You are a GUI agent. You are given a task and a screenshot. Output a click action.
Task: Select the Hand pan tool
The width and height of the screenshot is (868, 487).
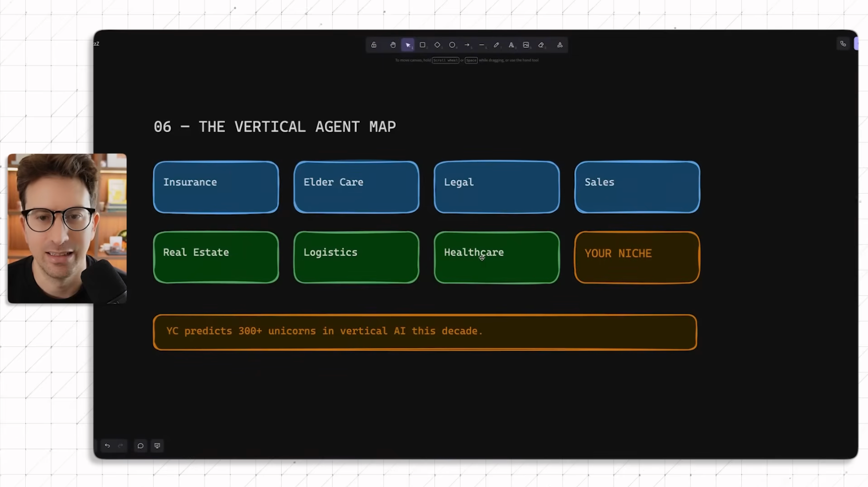pyautogui.click(x=393, y=45)
